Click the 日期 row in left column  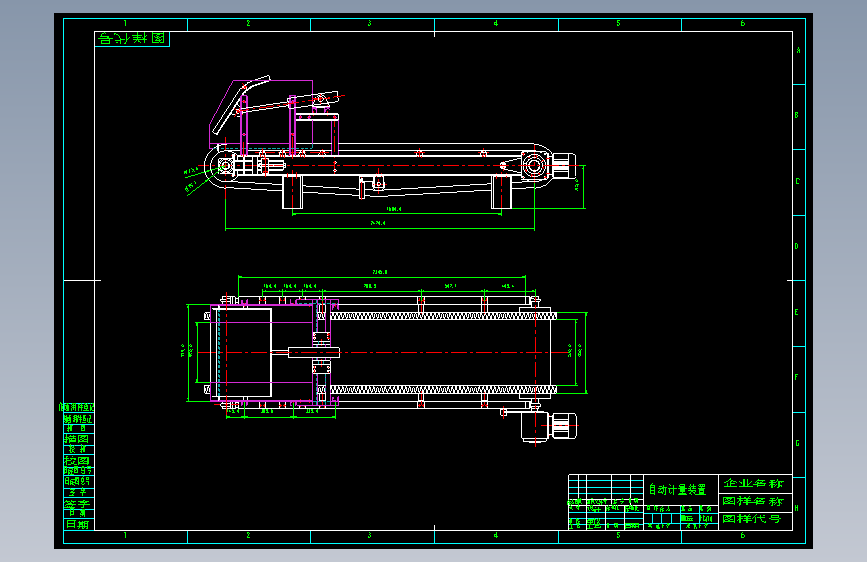[79, 524]
